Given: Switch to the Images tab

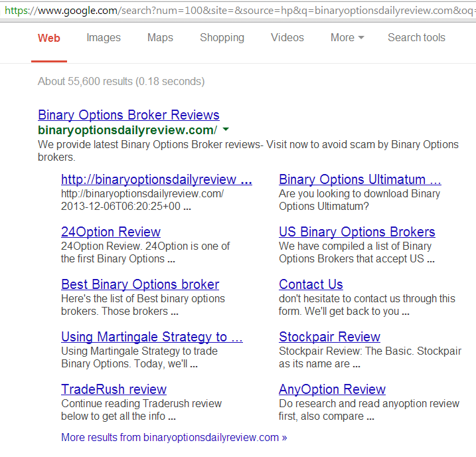Looking at the screenshot, I should (x=104, y=38).
